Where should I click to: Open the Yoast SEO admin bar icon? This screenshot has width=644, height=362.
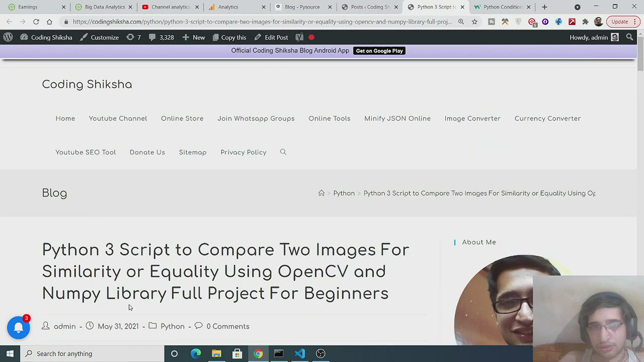point(299,37)
